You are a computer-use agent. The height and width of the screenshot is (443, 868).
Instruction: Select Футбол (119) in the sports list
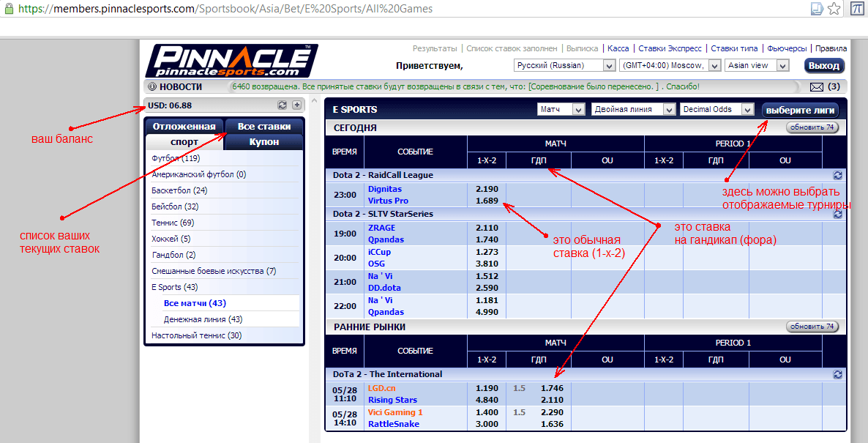click(x=176, y=158)
